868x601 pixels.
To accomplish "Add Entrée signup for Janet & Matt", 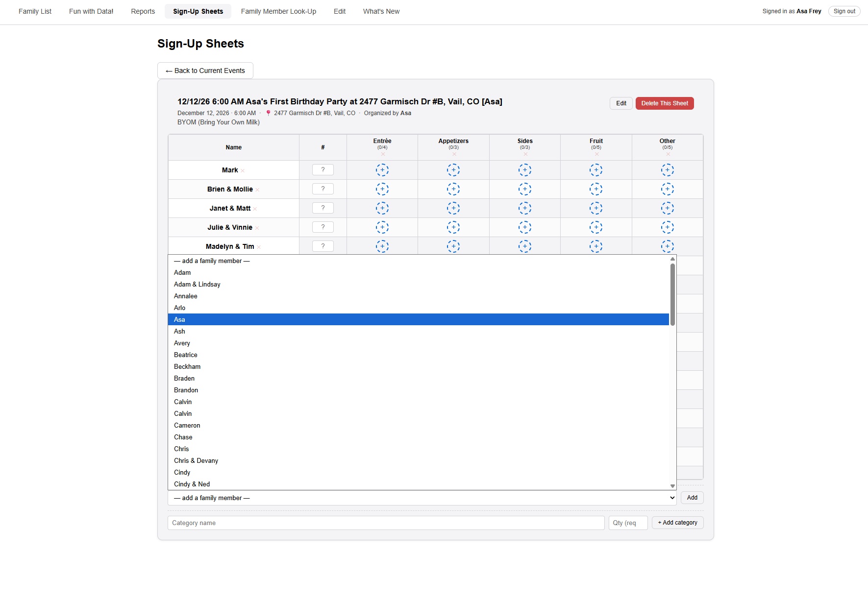I will pos(382,208).
